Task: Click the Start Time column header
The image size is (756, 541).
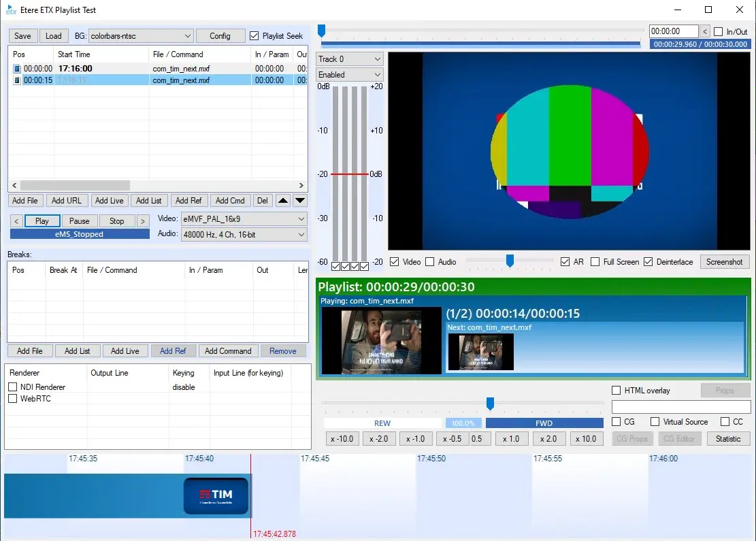Action: click(74, 54)
